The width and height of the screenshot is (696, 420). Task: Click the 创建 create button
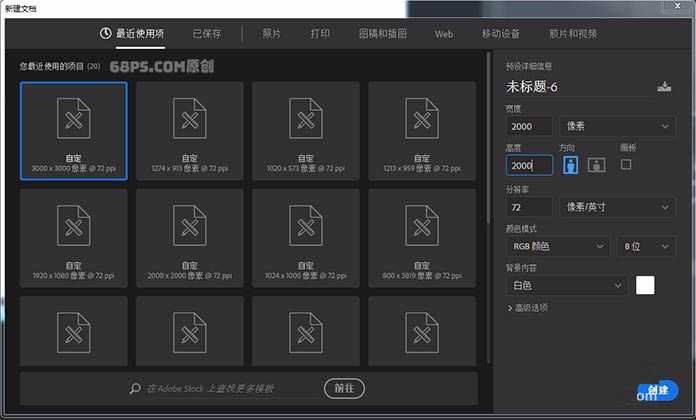[x=657, y=391]
